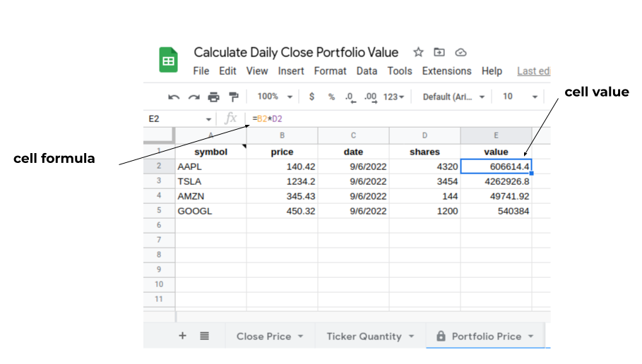Viewport: 642px width, 364px height.
Task: Open Portfolio Price tab options arrow
Action: click(x=530, y=336)
